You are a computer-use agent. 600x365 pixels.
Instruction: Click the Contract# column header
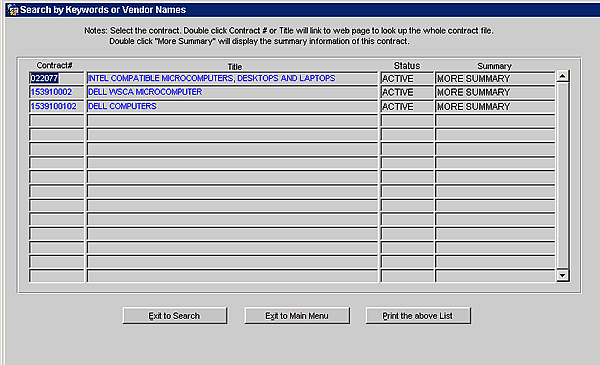(55, 65)
